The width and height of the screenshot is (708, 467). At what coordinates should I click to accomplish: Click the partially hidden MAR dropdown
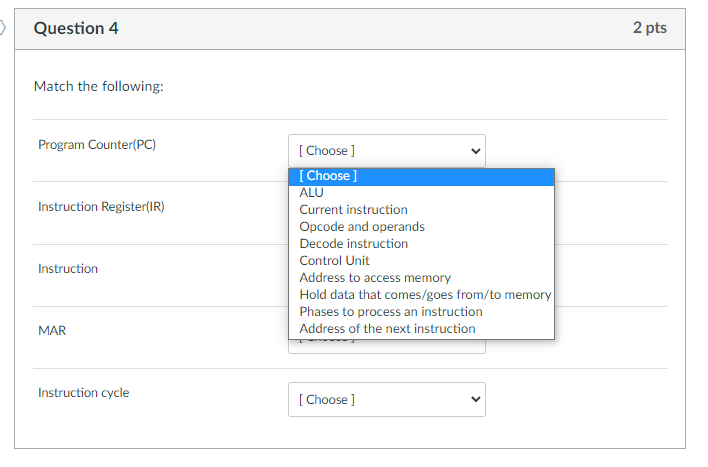pos(387,346)
